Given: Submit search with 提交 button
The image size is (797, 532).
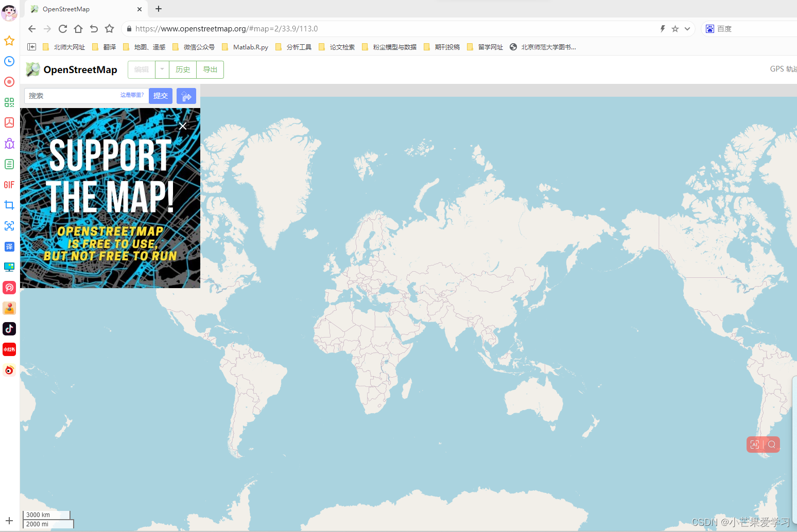Looking at the screenshot, I should tap(161, 96).
